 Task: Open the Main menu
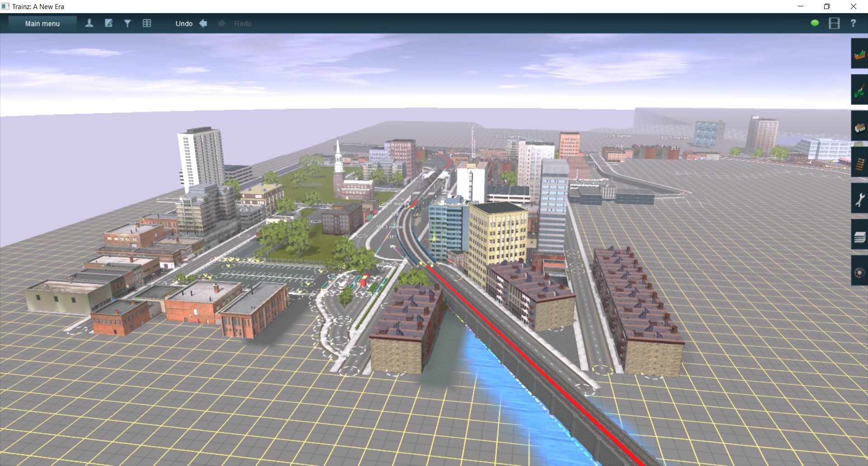tap(42, 24)
